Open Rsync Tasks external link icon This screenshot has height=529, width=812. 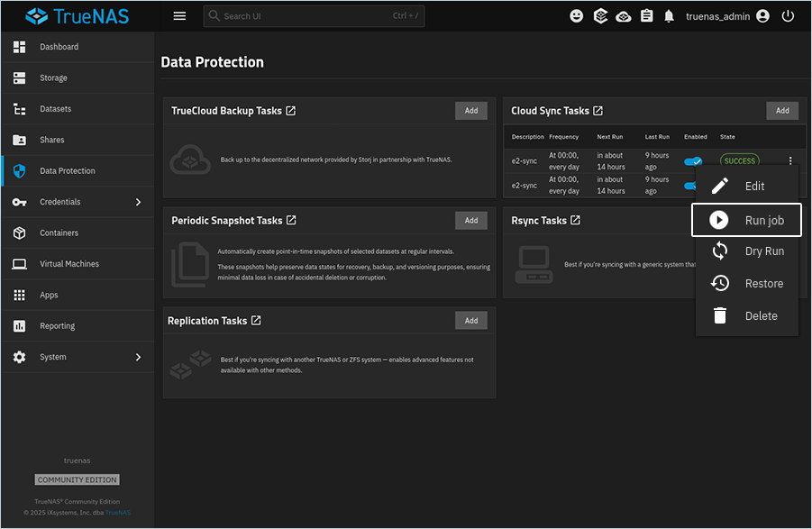575,221
